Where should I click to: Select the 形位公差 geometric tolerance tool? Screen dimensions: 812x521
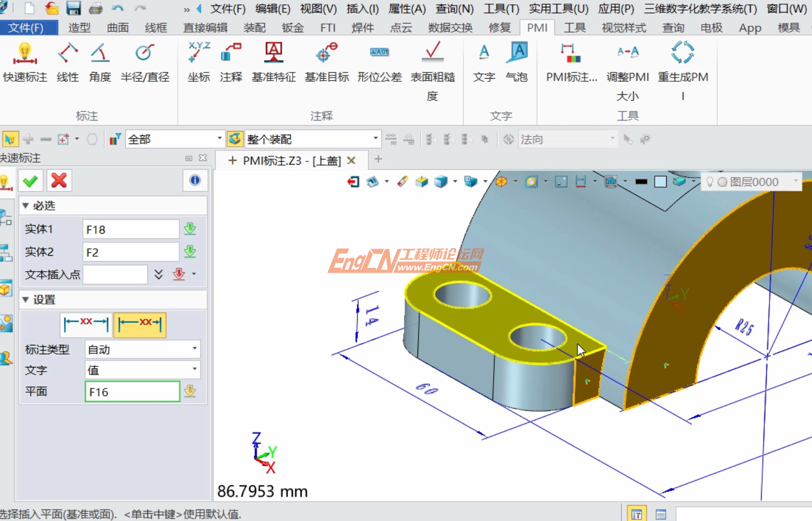(379, 63)
